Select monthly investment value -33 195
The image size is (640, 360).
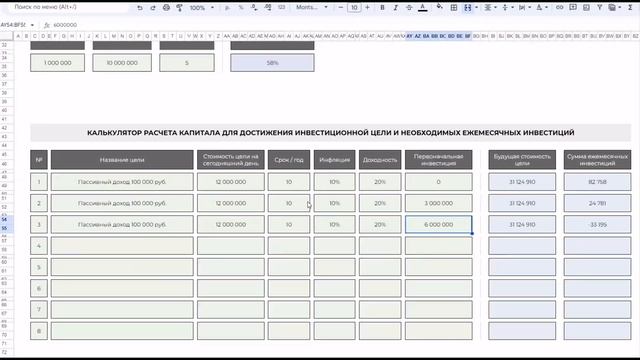(598, 224)
